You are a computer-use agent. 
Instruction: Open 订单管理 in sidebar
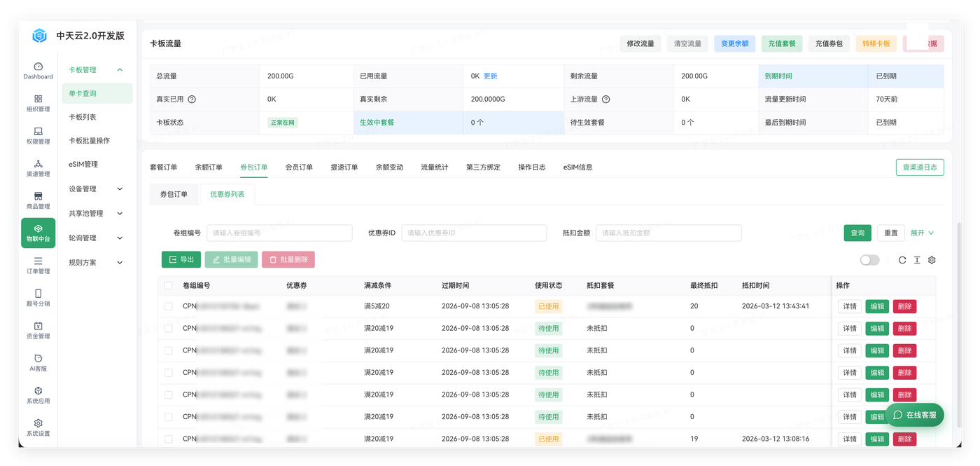click(x=38, y=266)
